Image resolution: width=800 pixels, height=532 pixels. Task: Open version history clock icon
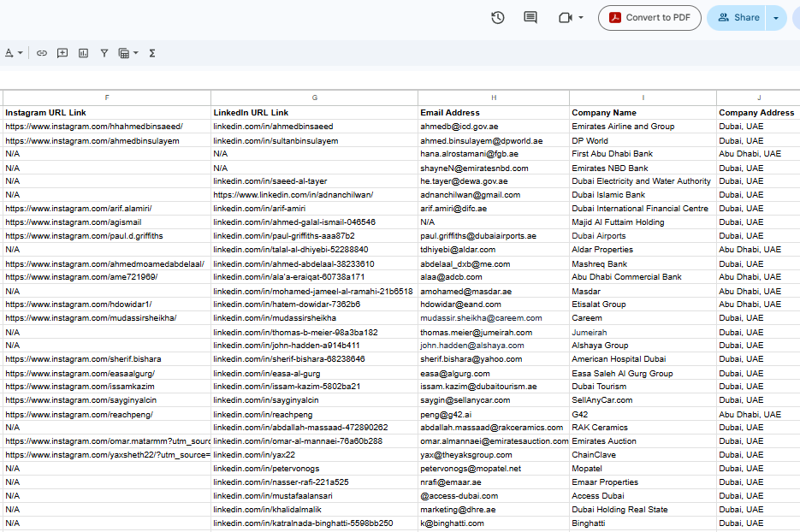[x=497, y=18]
